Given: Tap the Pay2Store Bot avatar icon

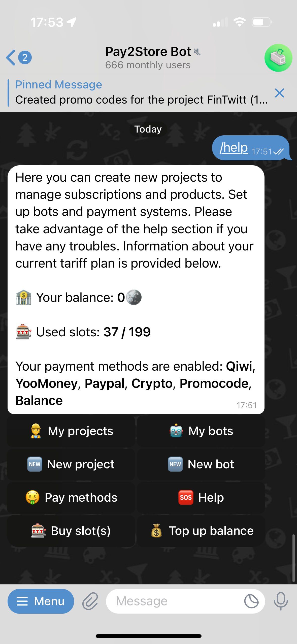Looking at the screenshot, I should (278, 58).
